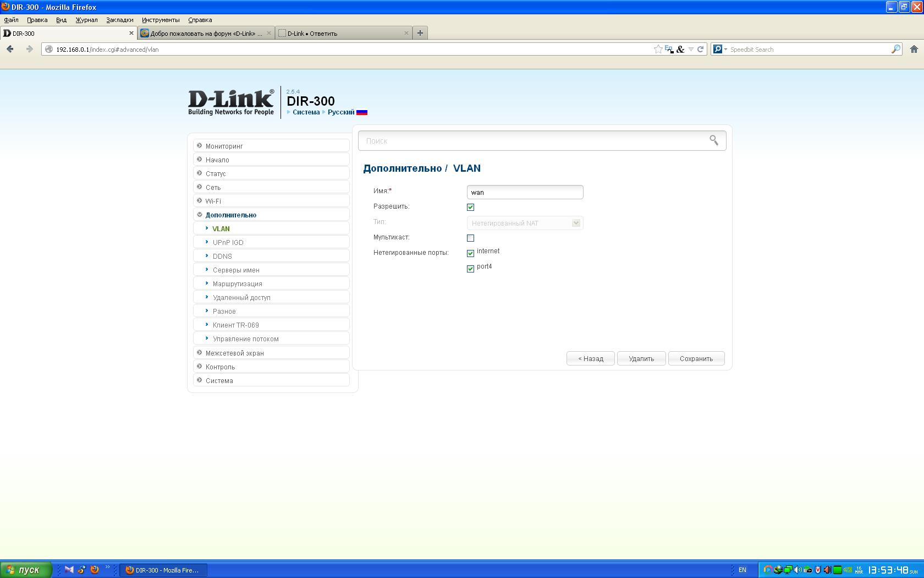Click the 'Удалить' button

[641, 358]
